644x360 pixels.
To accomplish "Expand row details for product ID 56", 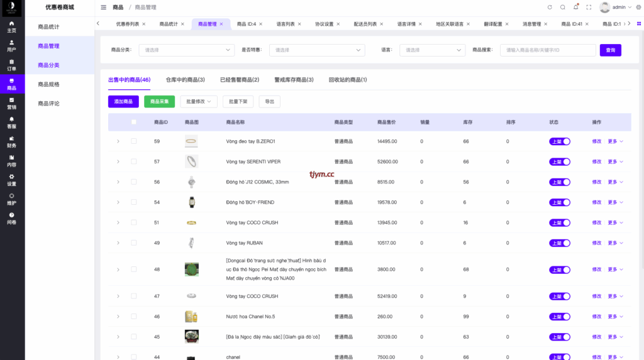I will point(118,182).
